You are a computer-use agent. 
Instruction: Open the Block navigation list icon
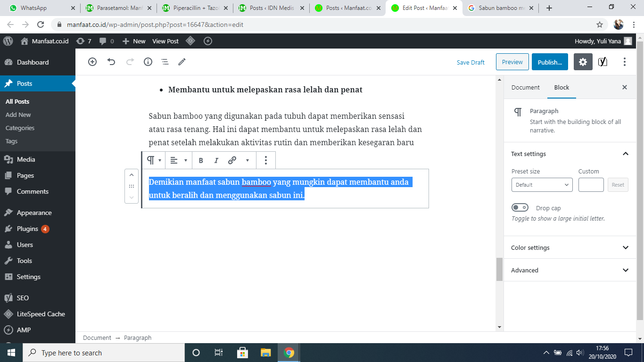(x=165, y=62)
